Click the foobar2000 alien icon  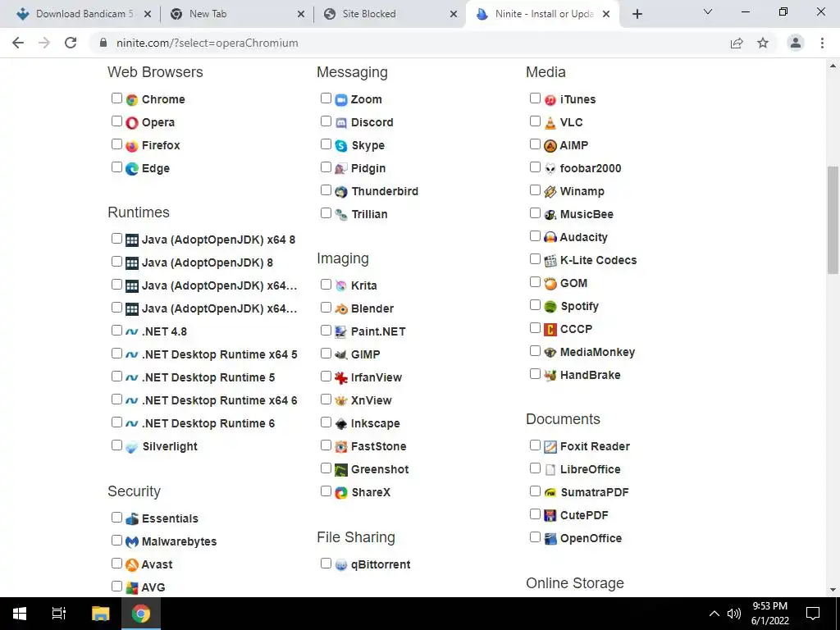point(550,169)
